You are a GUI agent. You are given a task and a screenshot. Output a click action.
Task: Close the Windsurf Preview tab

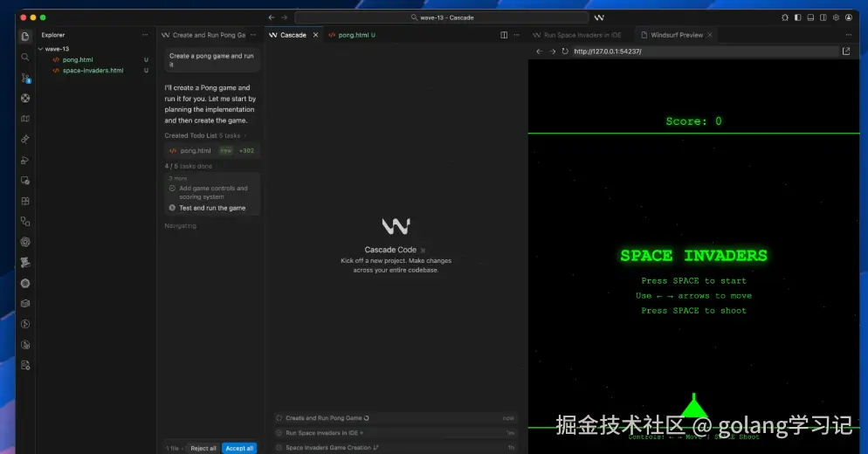point(710,35)
